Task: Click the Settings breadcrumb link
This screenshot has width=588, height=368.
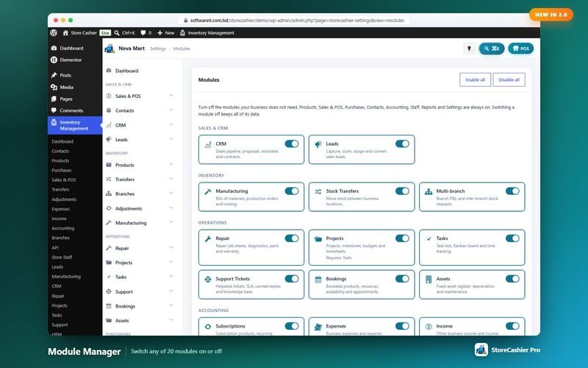Action: [157, 49]
